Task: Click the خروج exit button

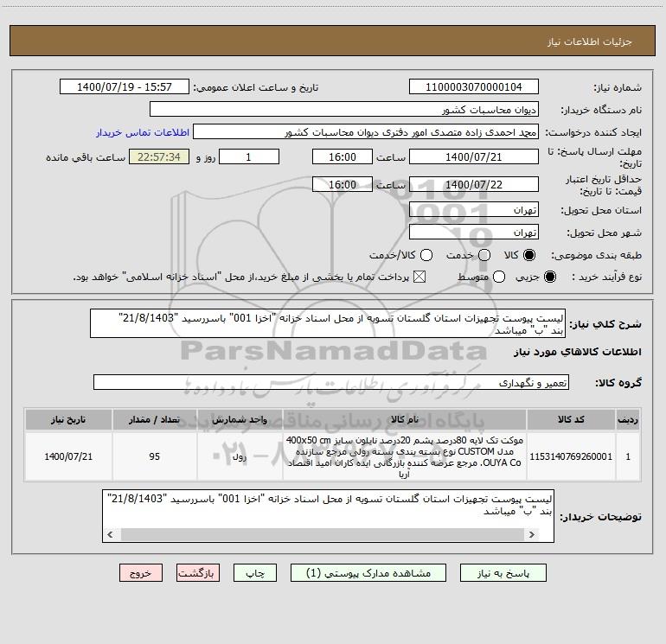Action: click(x=141, y=573)
